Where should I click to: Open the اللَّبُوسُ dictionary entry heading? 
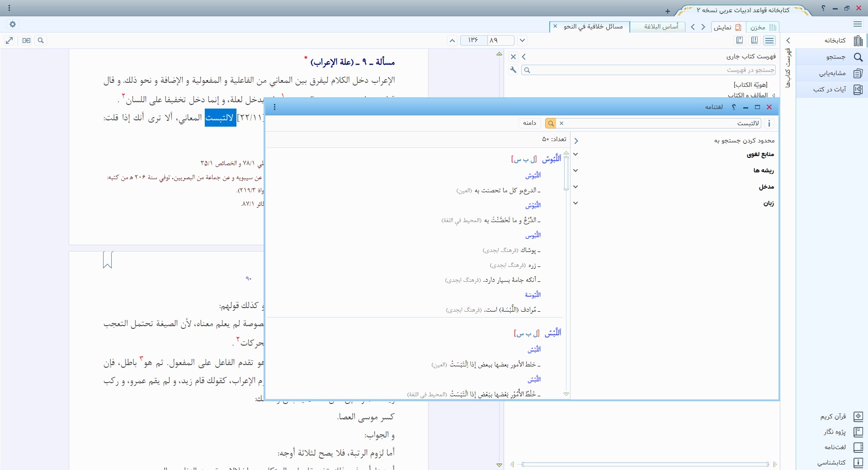point(552,159)
